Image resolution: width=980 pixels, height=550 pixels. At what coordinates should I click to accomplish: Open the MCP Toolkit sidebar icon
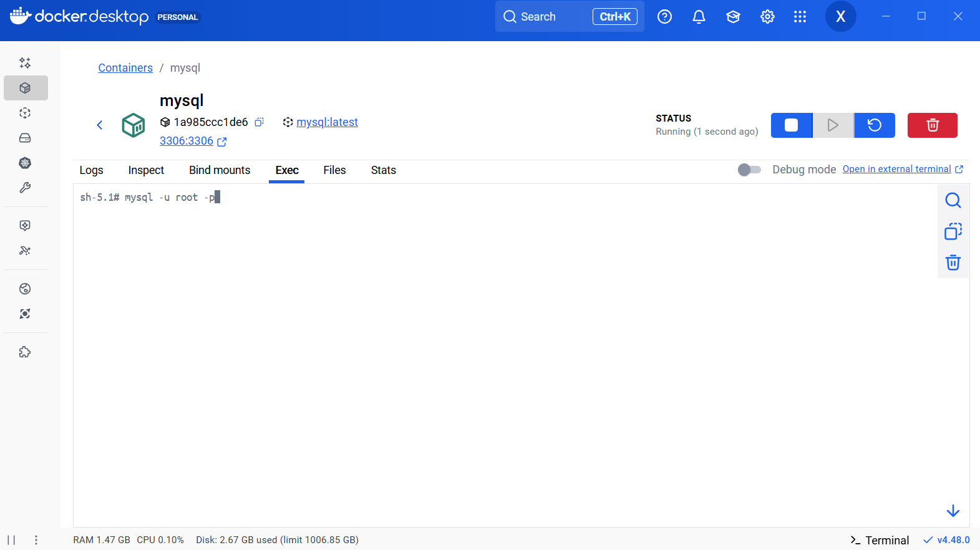point(25,251)
